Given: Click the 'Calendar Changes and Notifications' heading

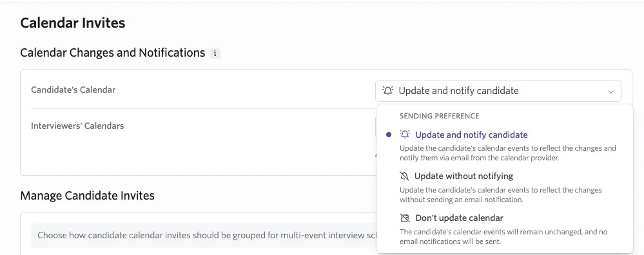Looking at the screenshot, I should click(x=113, y=53).
